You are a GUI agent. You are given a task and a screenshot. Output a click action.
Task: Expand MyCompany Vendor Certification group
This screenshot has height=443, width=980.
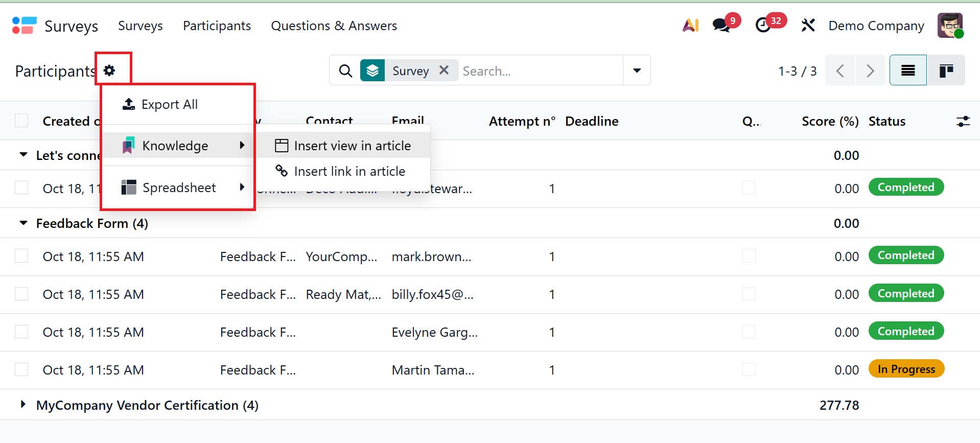(x=23, y=405)
